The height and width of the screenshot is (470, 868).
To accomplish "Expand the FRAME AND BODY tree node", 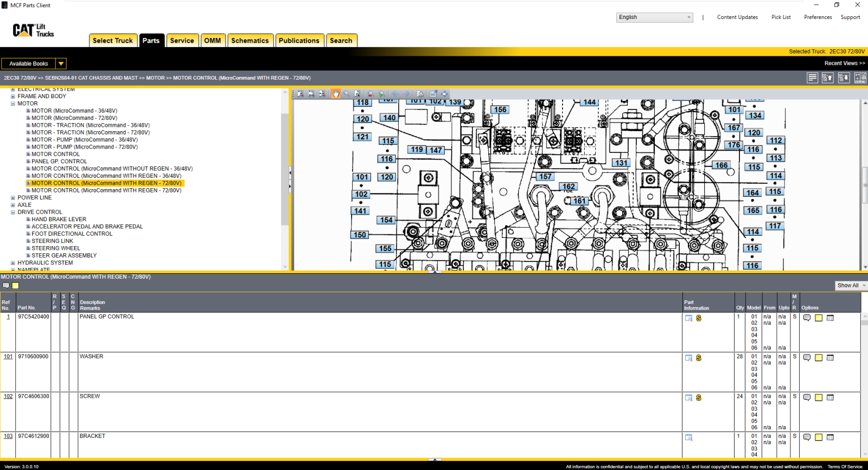I will click(x=13, y=96).
